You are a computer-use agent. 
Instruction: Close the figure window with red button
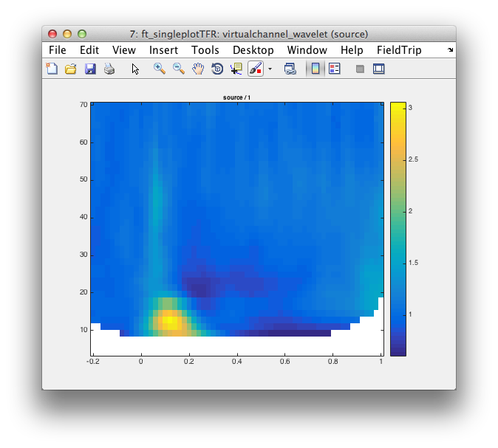pyautogui.click(x=52, y=34)
